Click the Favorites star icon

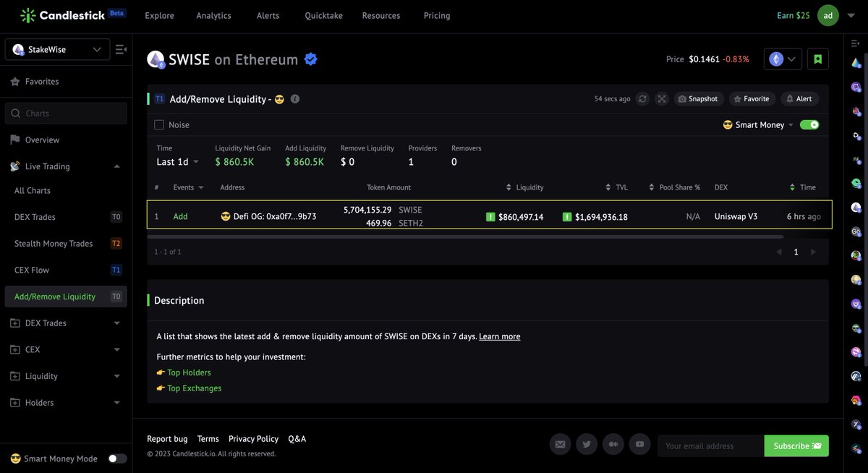15,82
